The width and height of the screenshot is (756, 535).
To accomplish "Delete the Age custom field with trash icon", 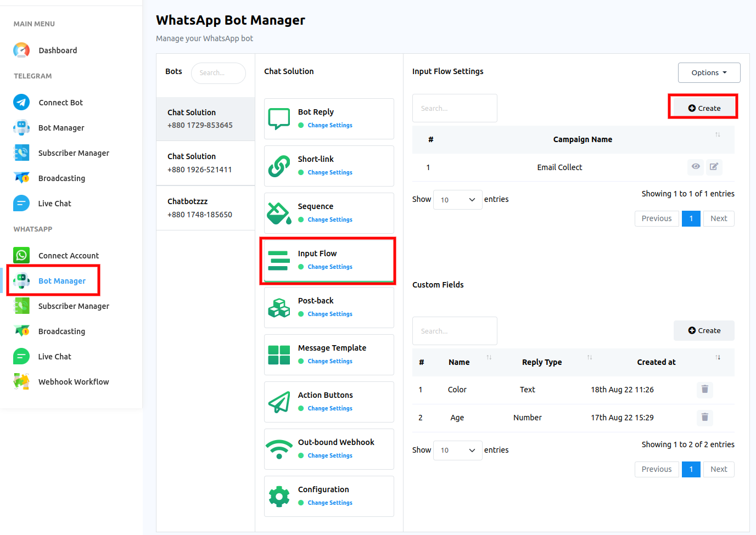I will point(704,418).
